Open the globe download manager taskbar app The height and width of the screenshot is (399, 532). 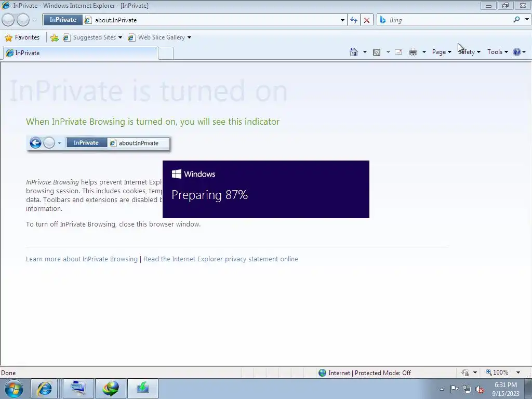(x=111, y=389)
